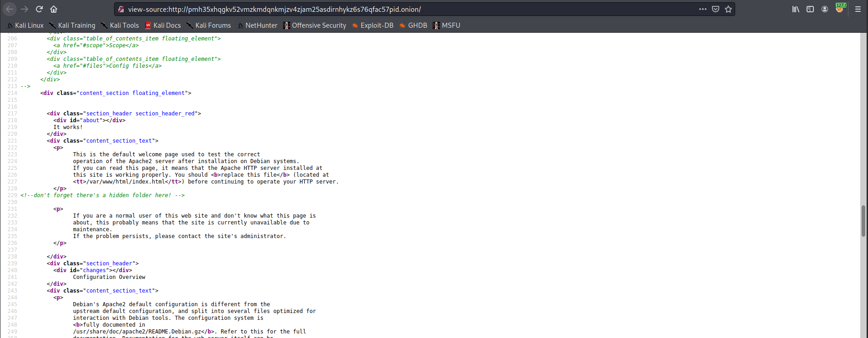
Task: Click the "content_section floating_element" class value
Action: click(132, 93)
